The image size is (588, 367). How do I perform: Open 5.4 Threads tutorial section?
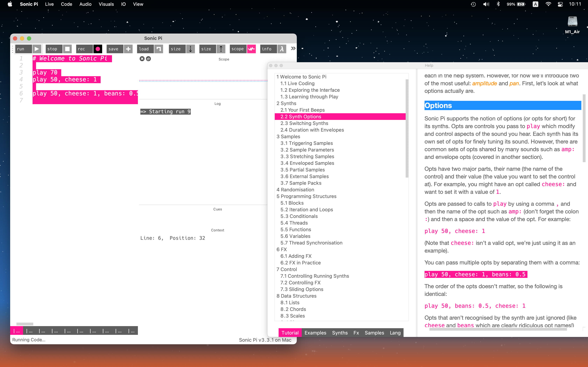pos(294,223)
